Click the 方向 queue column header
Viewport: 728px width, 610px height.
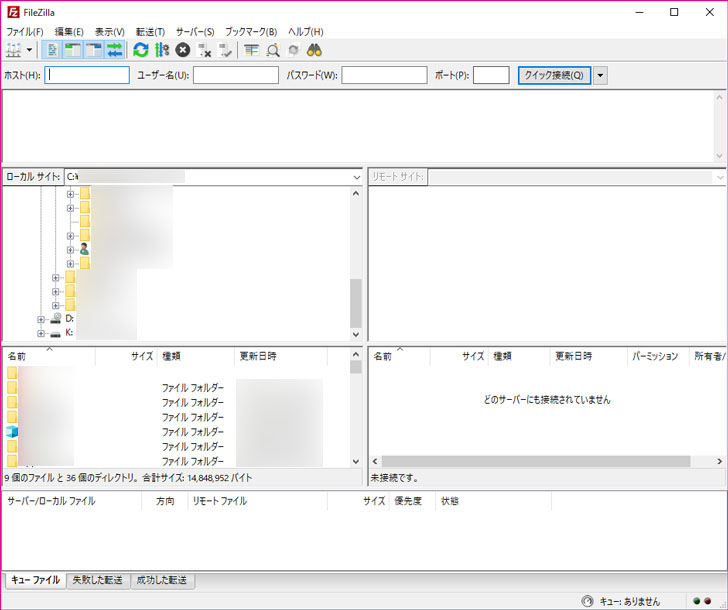165,501
